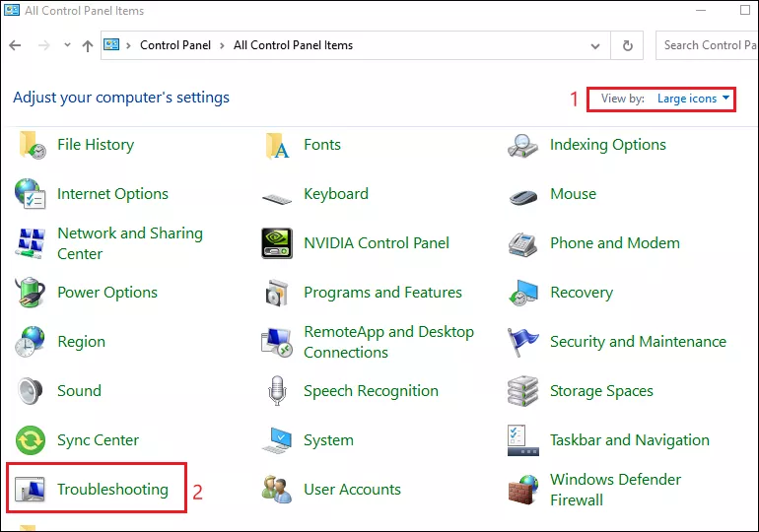Go up one level with Up arrow
This screenshot has width=759, height=532.
coord(88,46)
